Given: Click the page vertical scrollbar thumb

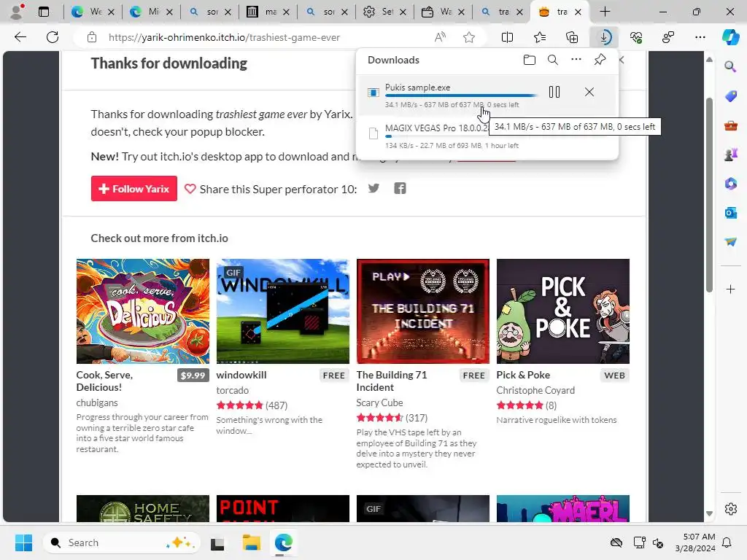Looking at the screenshot, I should click(x=709, y=195).
